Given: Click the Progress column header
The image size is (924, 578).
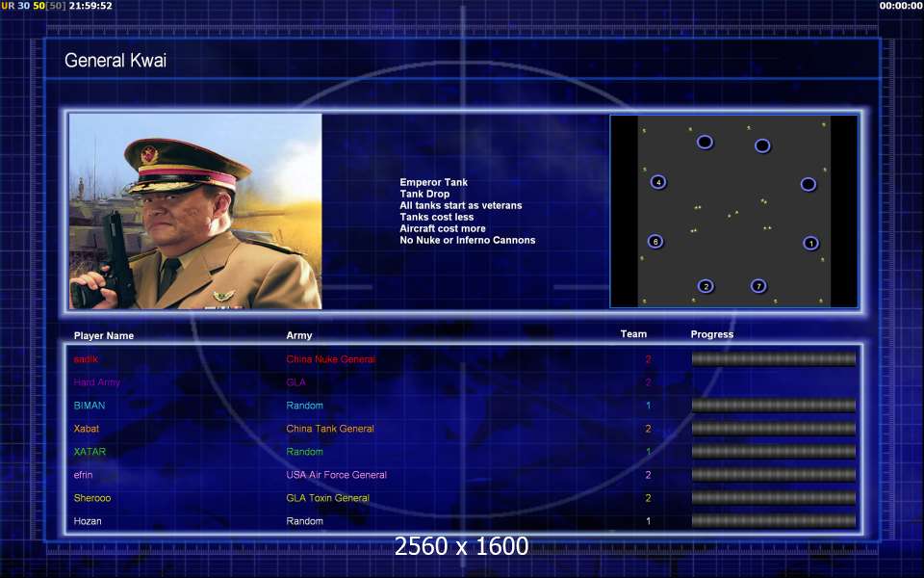Looking at the screenshot, I should point(712,334).
